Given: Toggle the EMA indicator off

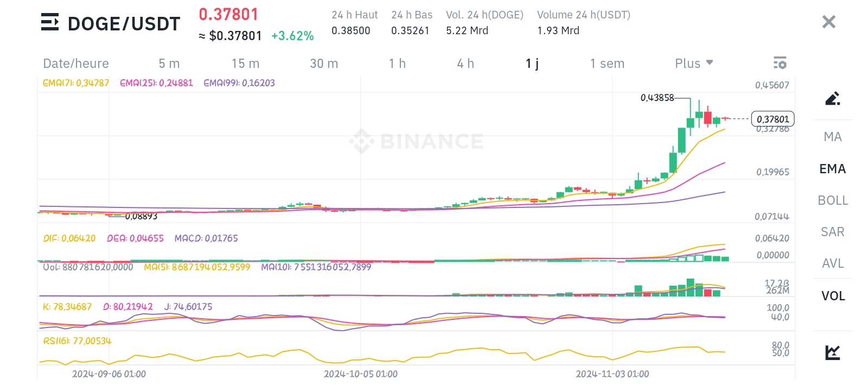Looking at the screenshot, I should coord(832,169).
